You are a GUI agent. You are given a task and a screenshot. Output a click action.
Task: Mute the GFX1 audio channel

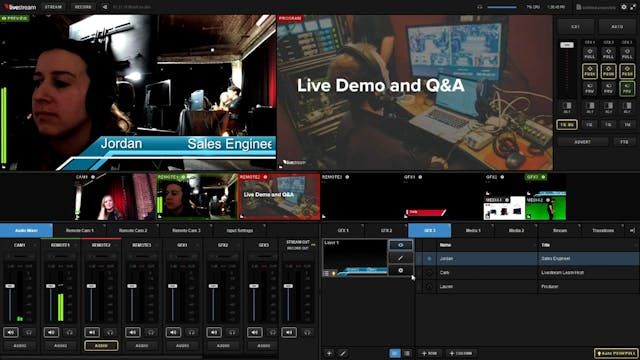173,332
